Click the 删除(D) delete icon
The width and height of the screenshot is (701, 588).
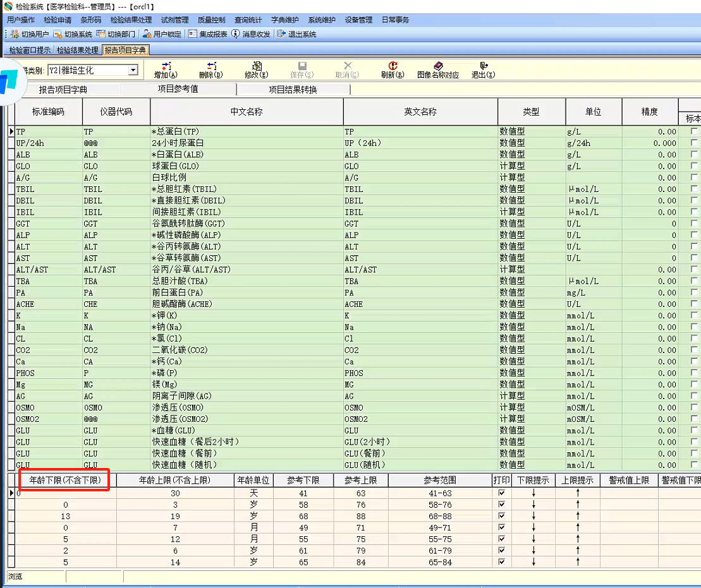point(212,66)
